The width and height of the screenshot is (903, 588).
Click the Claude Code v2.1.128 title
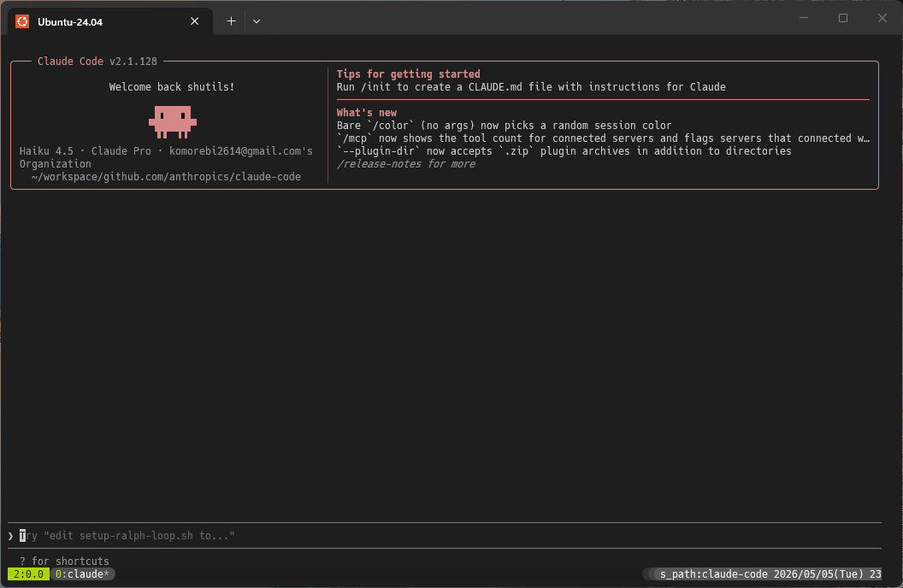tap(97, 62)
